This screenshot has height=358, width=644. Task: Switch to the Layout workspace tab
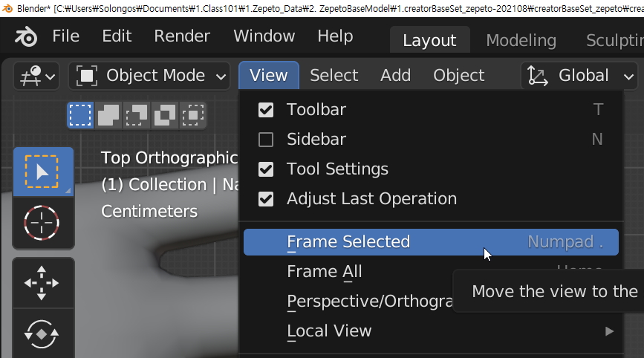coord(429,40)
